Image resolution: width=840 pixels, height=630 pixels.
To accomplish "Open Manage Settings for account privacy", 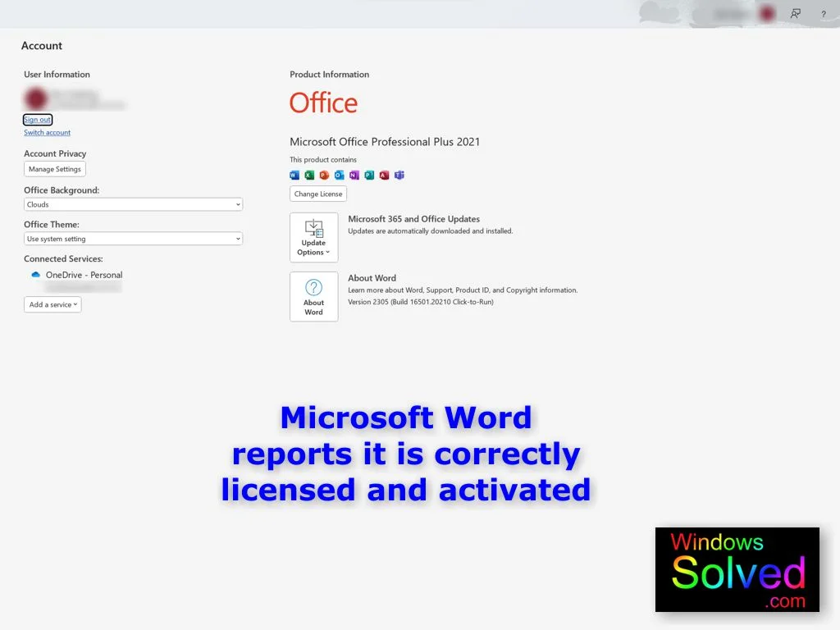I will pyautogui.click(x=55, y=169).
